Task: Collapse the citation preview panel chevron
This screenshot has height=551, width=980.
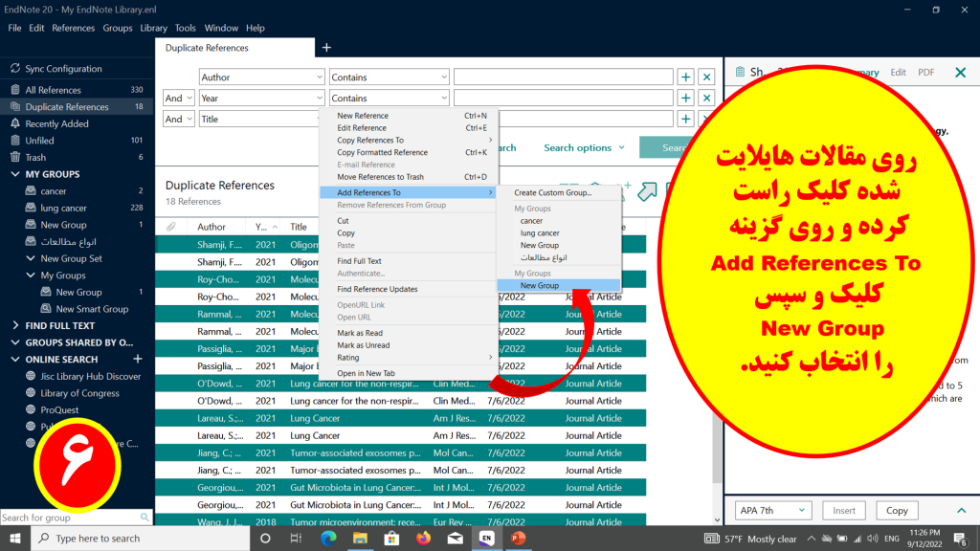Action: [961, 511]
